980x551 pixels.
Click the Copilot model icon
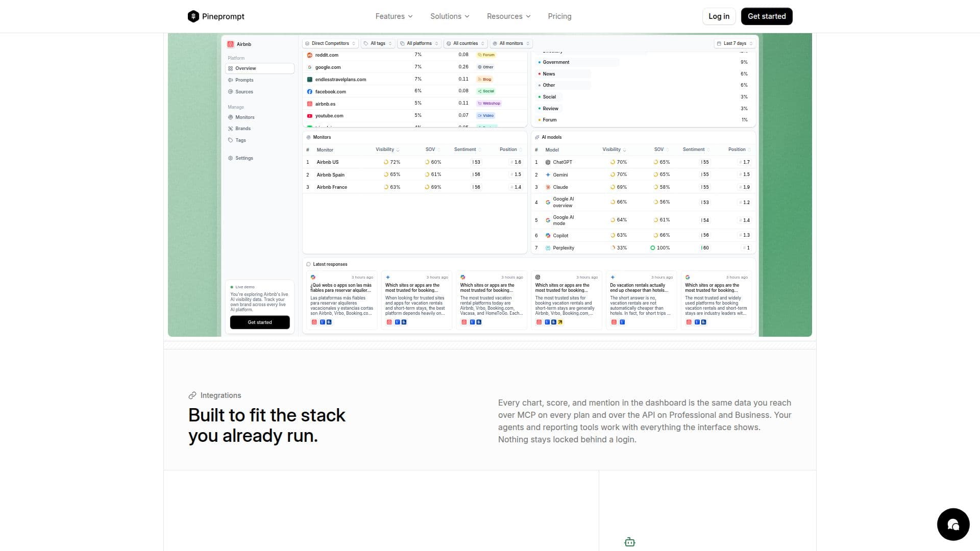point(548,236)
